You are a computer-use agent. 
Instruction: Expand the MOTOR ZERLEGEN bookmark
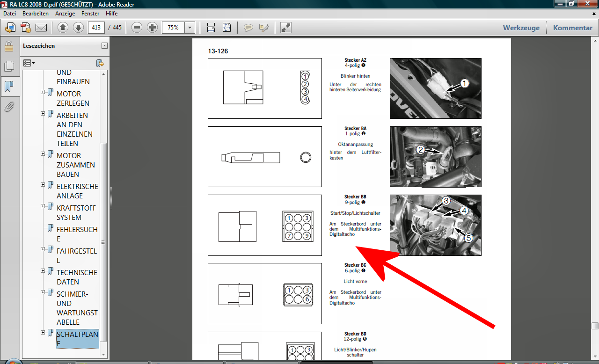click(x=43, y=92)
